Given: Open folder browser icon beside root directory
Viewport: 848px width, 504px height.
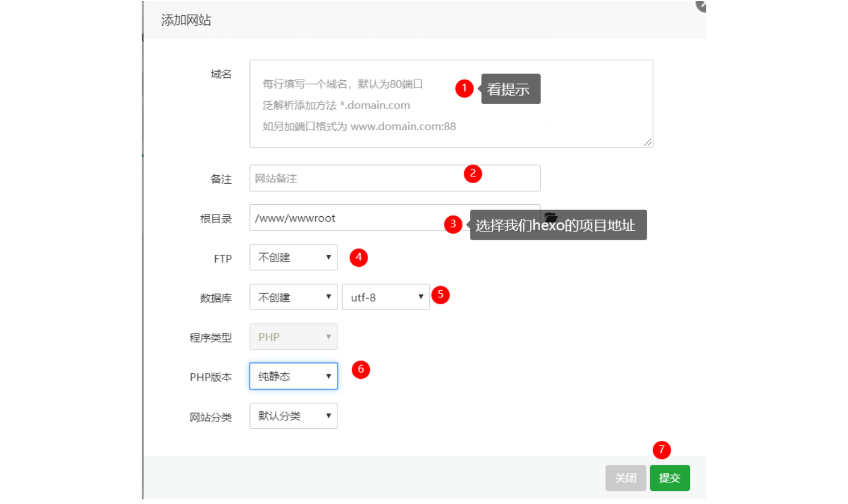Looking at the screenshot, I should coord(550,217).
